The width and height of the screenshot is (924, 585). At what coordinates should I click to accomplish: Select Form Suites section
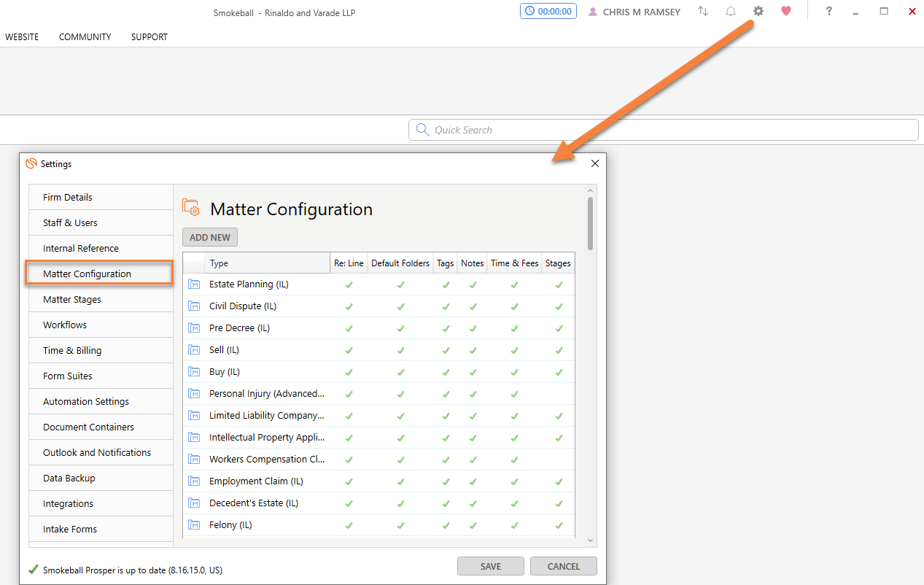pos(101,376)
